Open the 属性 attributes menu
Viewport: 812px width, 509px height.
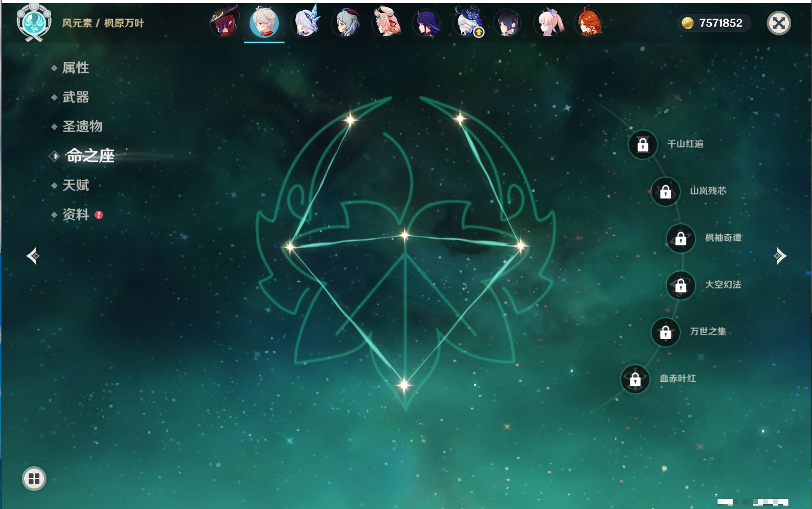(x=75, y=68)
